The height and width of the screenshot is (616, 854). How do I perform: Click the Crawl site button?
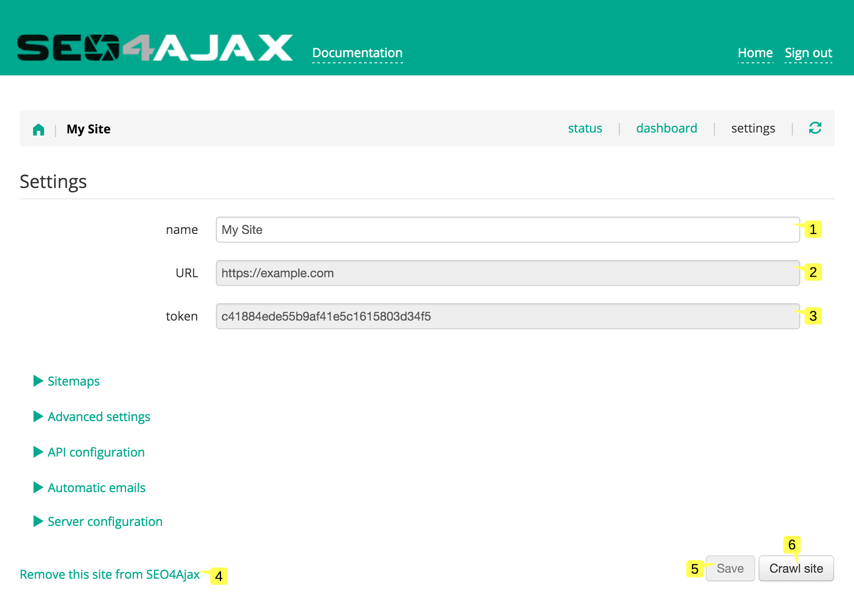coord(796,568)
